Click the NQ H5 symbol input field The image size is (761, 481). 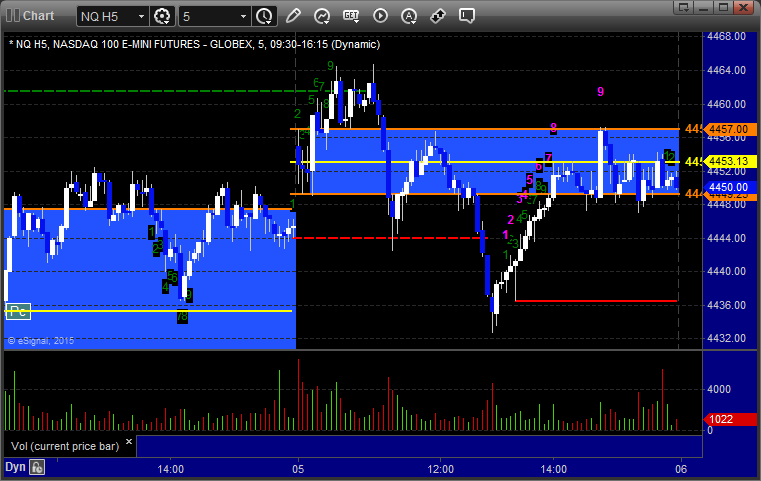coord(108,17)
